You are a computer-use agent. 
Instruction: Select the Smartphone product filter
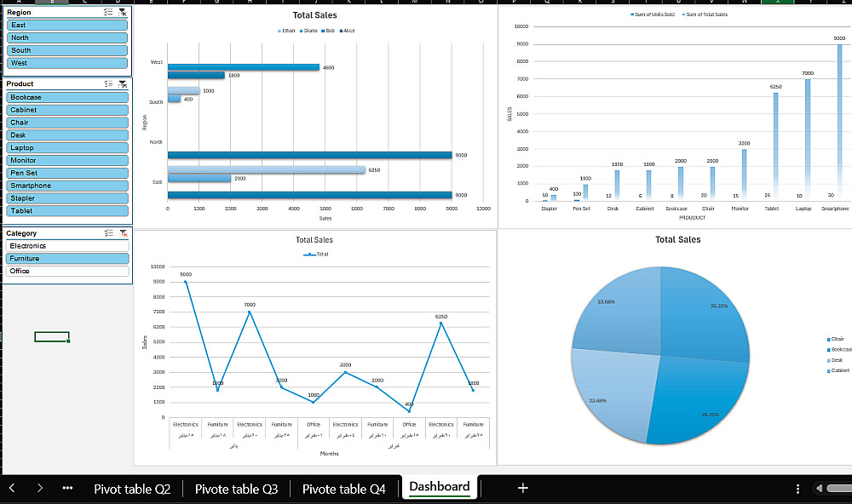[x=67, y=186]
